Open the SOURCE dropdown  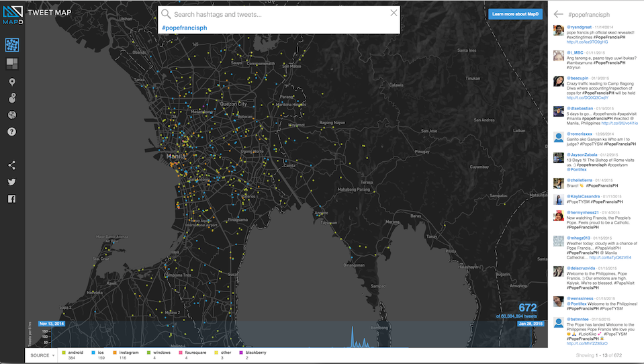[x=42, y=355]
